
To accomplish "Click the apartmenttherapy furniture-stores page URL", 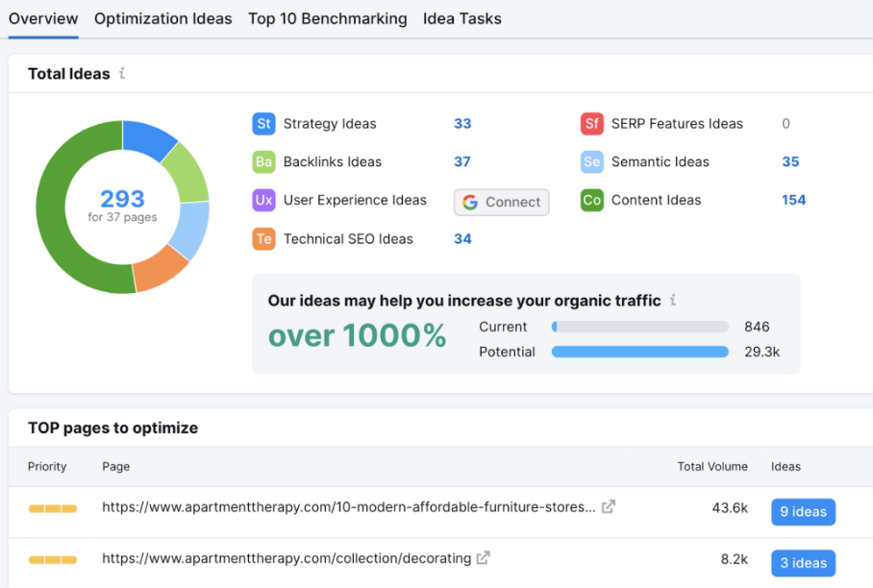I will [x=349, y=507].
